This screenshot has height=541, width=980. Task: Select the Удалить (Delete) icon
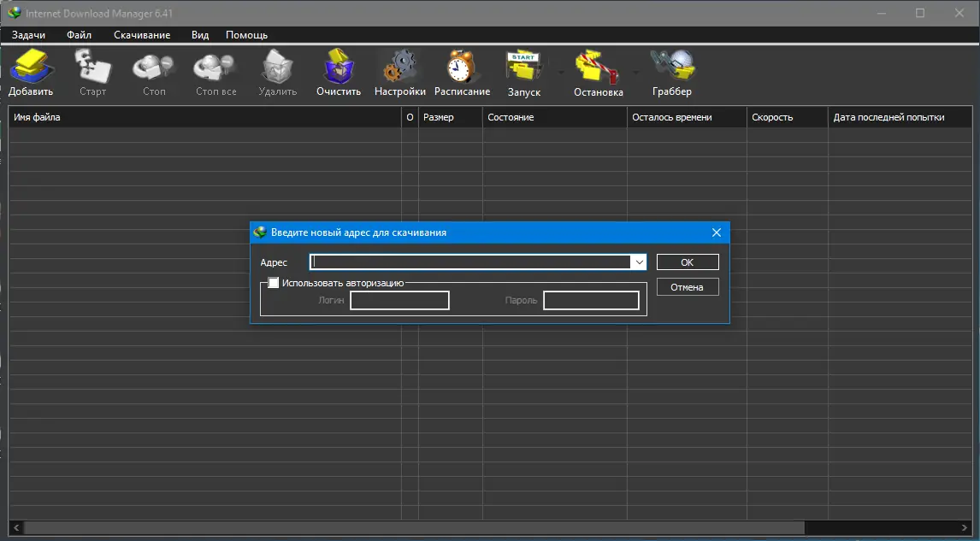coord(276,67)
